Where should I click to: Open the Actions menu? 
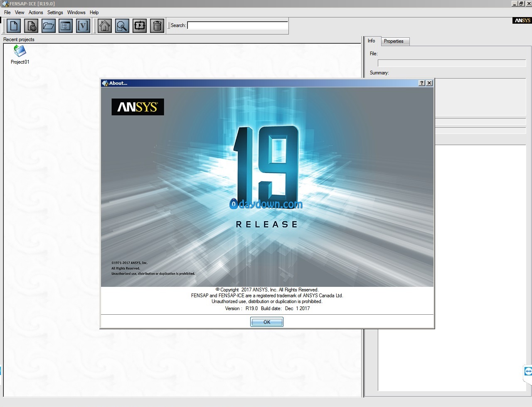click(36, 12)
